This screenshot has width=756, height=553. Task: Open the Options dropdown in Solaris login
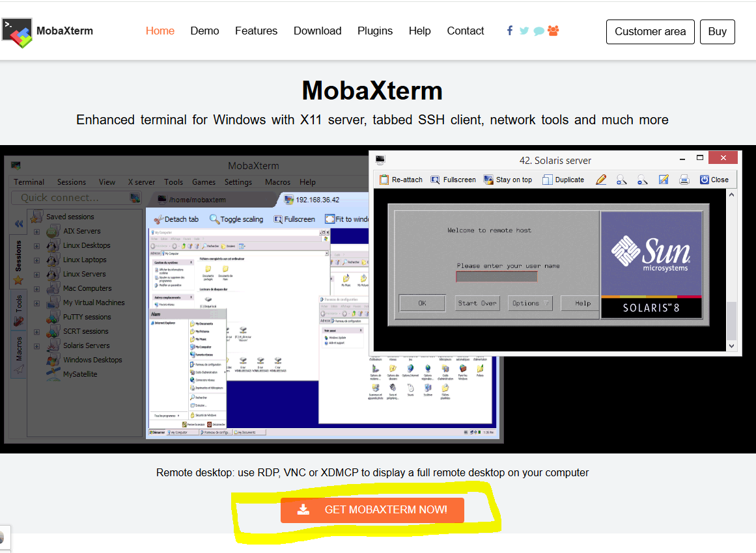point(530,303)
